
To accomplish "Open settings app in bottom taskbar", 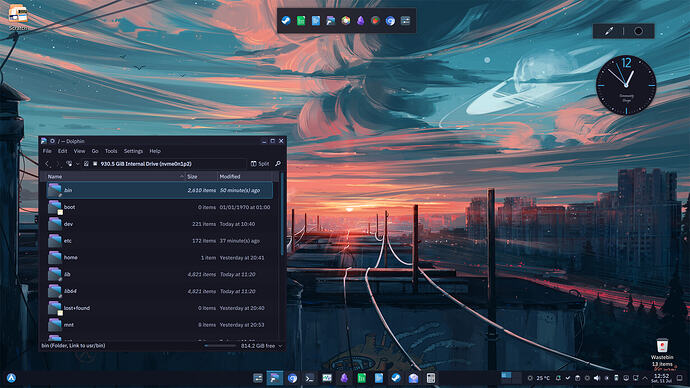I will pyautogui.click(x=258, y=378).
